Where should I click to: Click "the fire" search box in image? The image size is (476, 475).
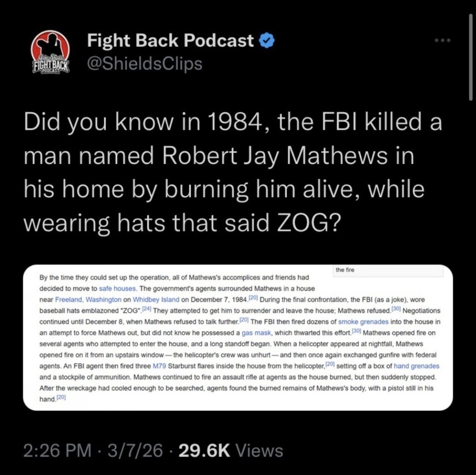(x=388, y=270)
